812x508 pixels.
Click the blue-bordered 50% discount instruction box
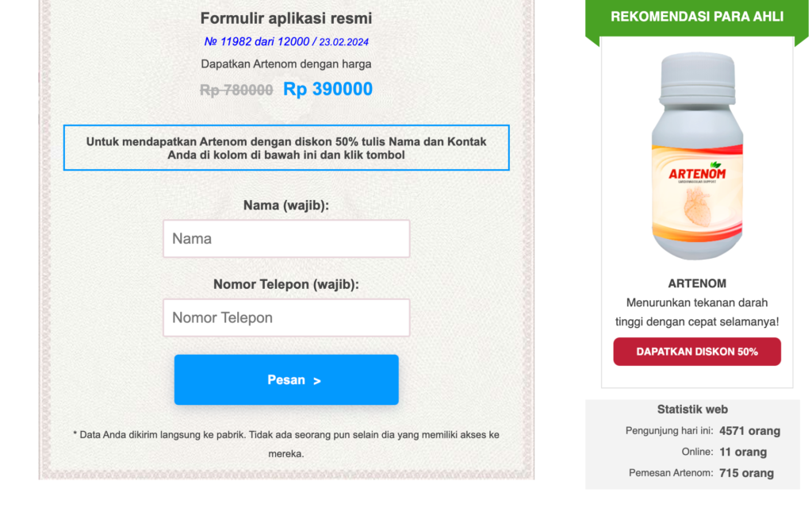[286, 148]
